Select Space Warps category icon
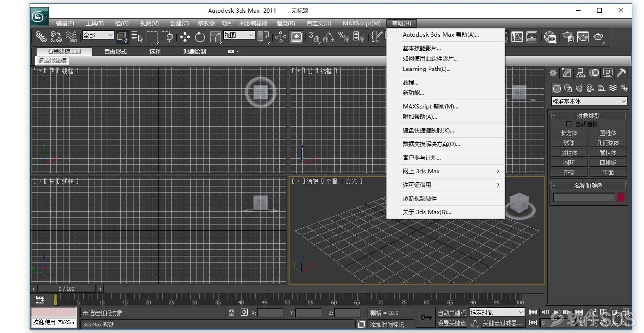The height and width of the screenshot is (333, 644). point(613,88)
